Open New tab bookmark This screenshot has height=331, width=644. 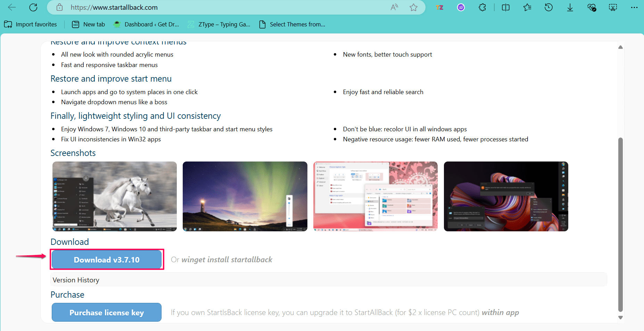pos(88,24)
